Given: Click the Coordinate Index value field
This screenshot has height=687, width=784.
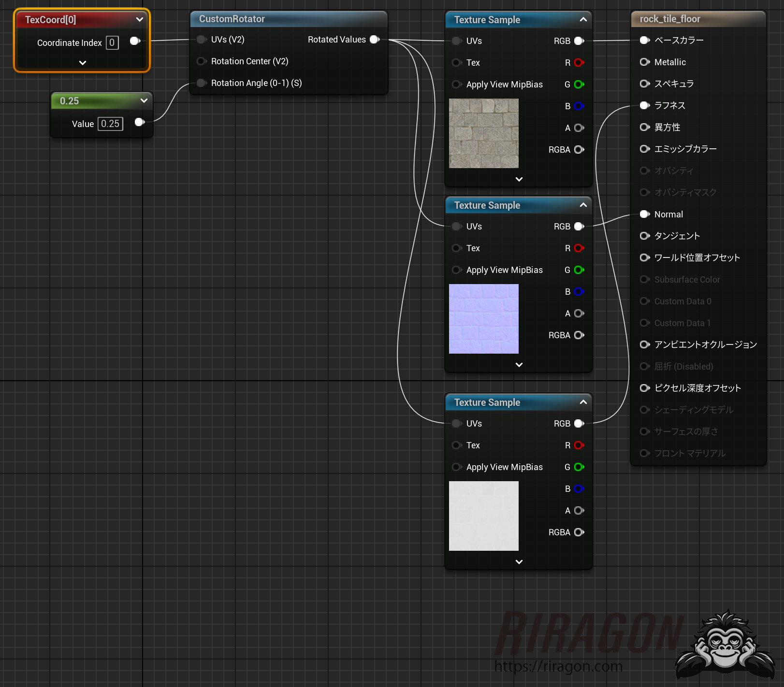Looking at the screenshot, I should (x=112, y=43).
